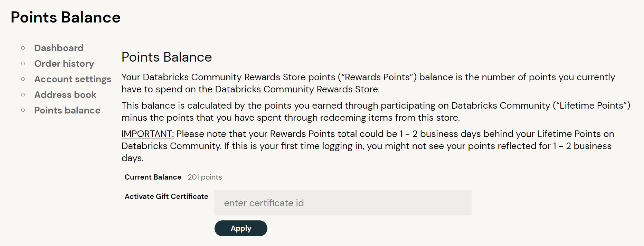Click the Current Balance label
Image resolution: width=644 pixels, height=246 pixels.
153,177
